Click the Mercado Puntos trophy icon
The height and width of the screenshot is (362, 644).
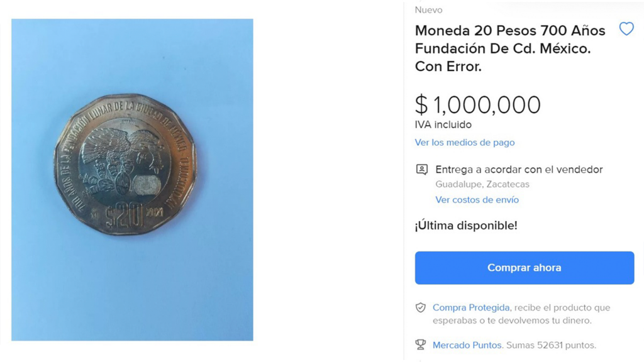[x=421, y=345]
